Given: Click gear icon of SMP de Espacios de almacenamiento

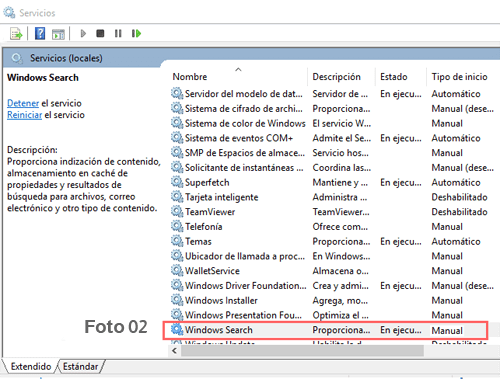Looking at the screenshot, I should click(177, 153).
